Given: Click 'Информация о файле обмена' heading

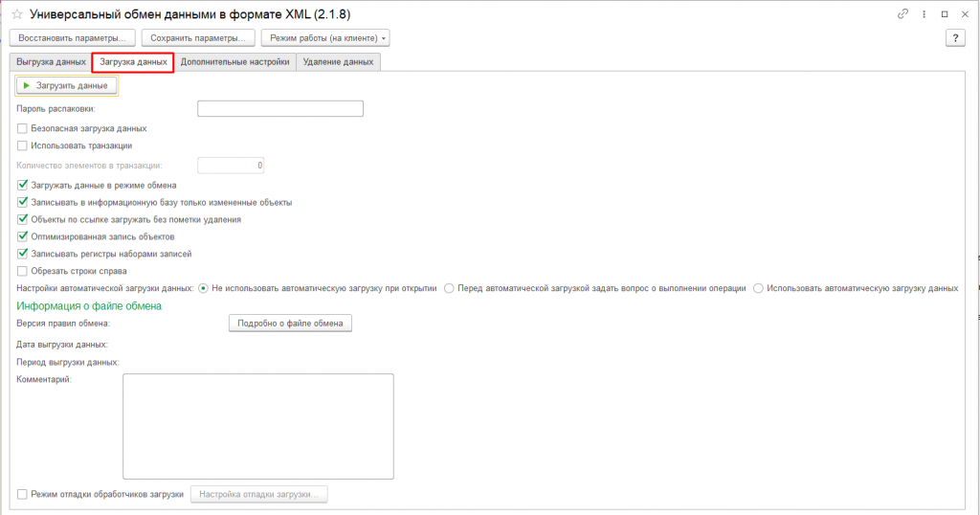Looking at the screenshot, I should (x=89, y=306).
